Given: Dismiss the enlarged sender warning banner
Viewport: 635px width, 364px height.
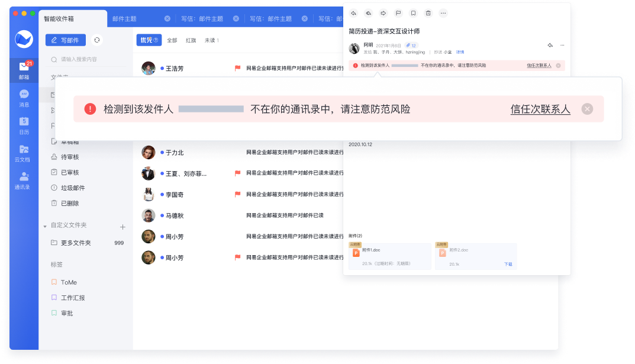Looking at the screenshot, I should [x=586, y=109].
